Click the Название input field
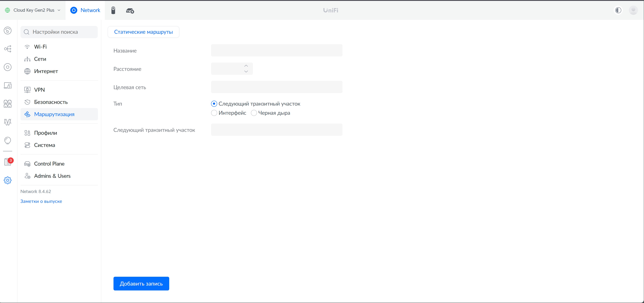Screen dimensions: 644x303 276,50
